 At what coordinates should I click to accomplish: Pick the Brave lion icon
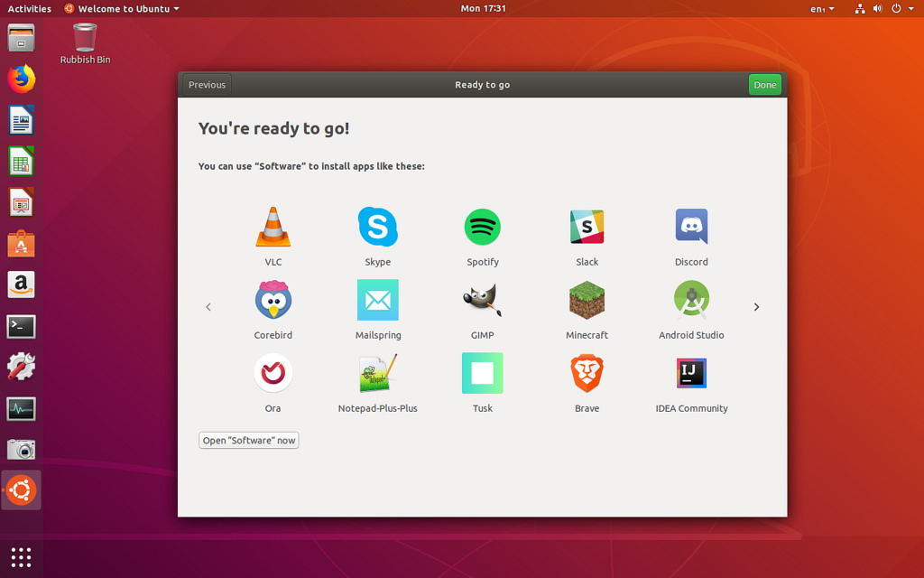[587, 373]
